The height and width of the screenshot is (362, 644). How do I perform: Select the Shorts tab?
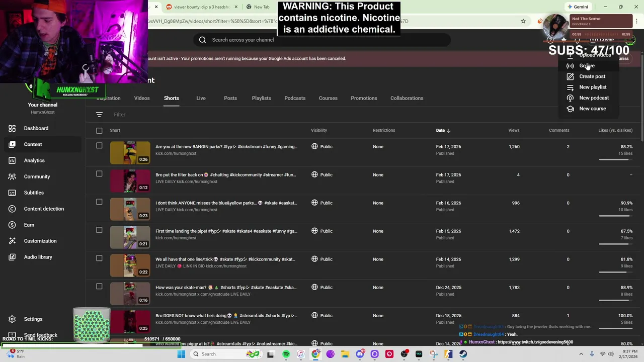click(171, 98)
